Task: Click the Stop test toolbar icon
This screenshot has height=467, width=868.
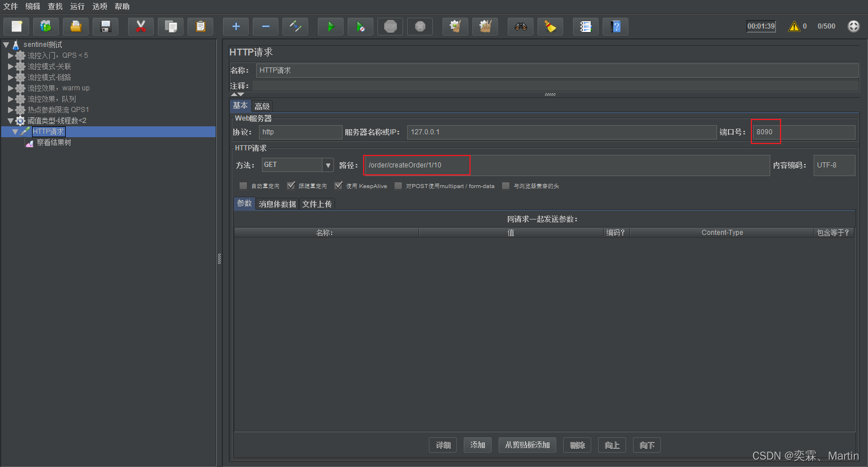Action: [x=391, y=26]
